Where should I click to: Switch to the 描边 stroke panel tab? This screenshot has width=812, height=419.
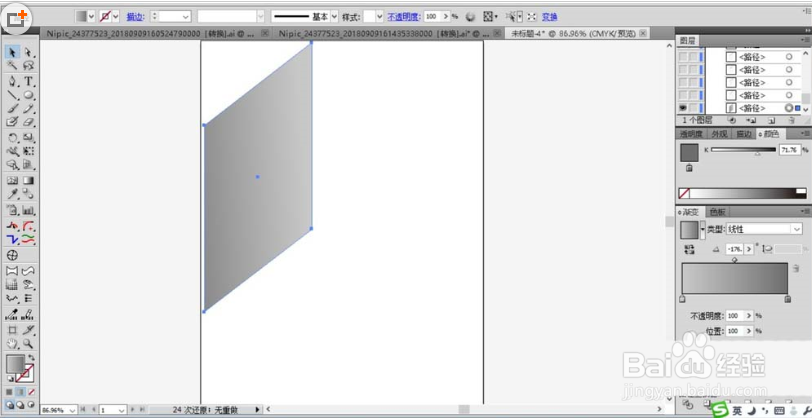point(744,134)
